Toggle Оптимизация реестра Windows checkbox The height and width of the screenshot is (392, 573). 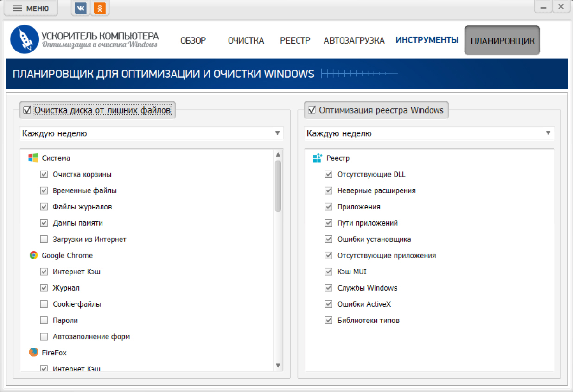[312, 110]
